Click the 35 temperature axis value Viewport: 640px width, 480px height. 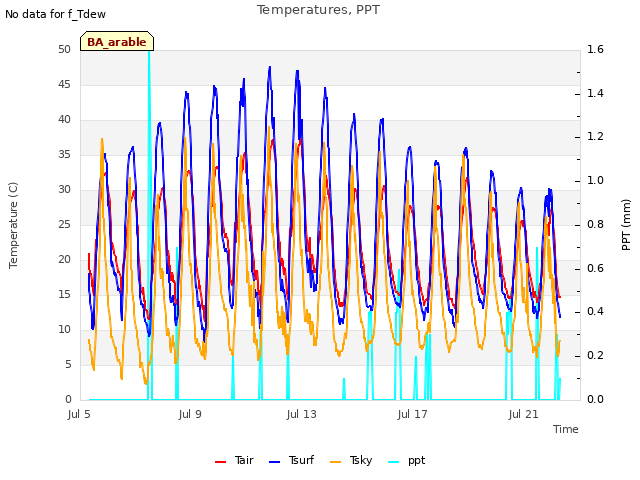click(64, 154)
